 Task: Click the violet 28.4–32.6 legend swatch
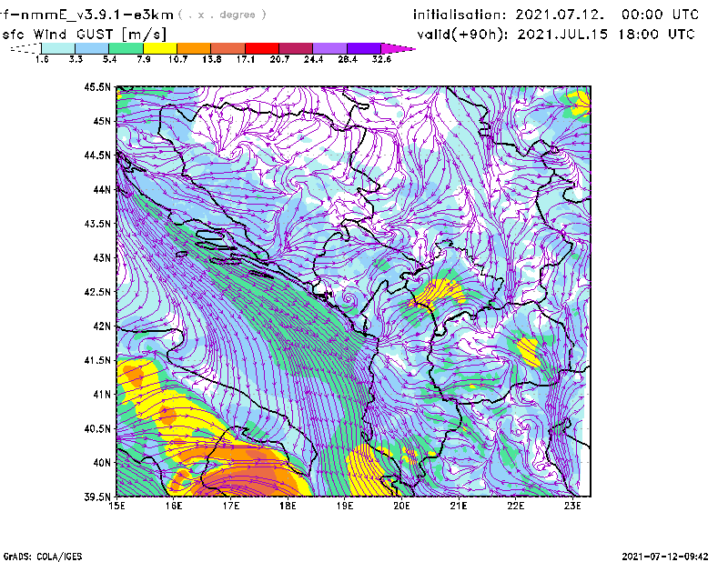point(363,48)
